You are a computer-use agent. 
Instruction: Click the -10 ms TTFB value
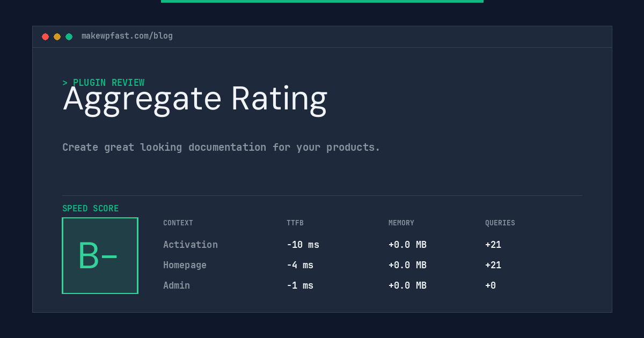pos(303,245)
